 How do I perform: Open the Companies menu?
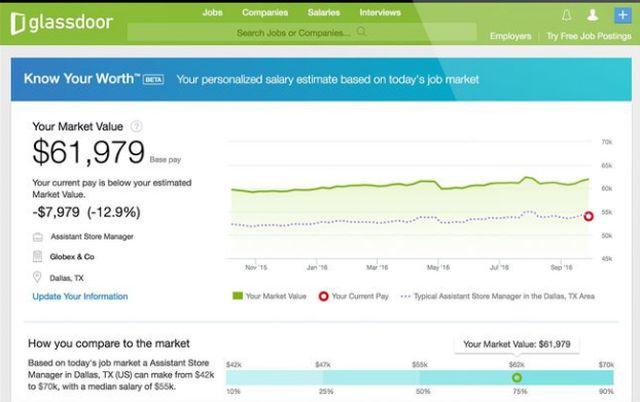[264, 13]
